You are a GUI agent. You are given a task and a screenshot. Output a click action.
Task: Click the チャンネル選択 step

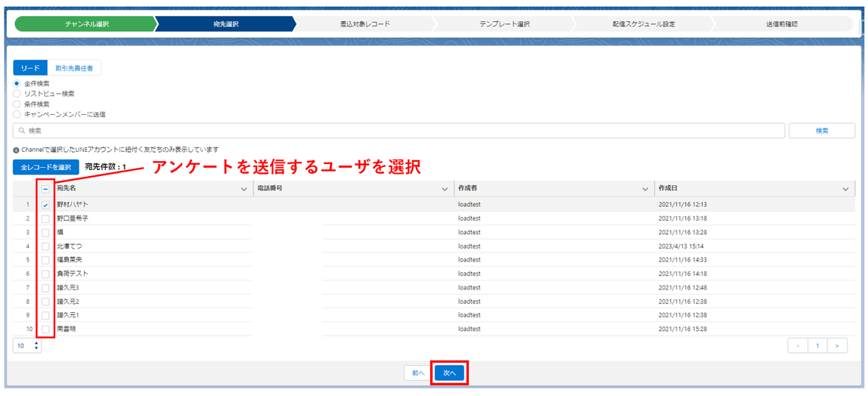pyautogui.click(x=87, y=24)
